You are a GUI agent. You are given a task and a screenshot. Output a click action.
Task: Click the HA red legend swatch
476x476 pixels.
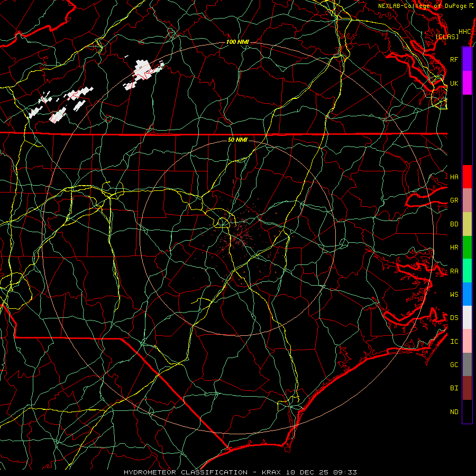pyautogui.click(x=467, y=177)
